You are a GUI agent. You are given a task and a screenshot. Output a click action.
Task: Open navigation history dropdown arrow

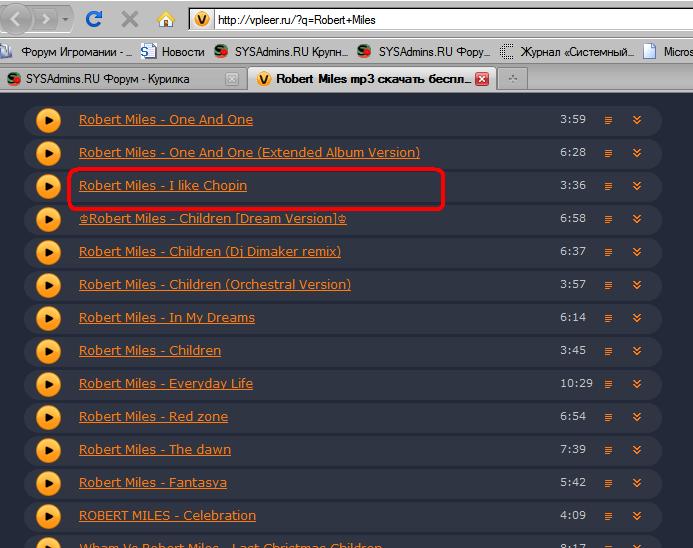(65, 19)
